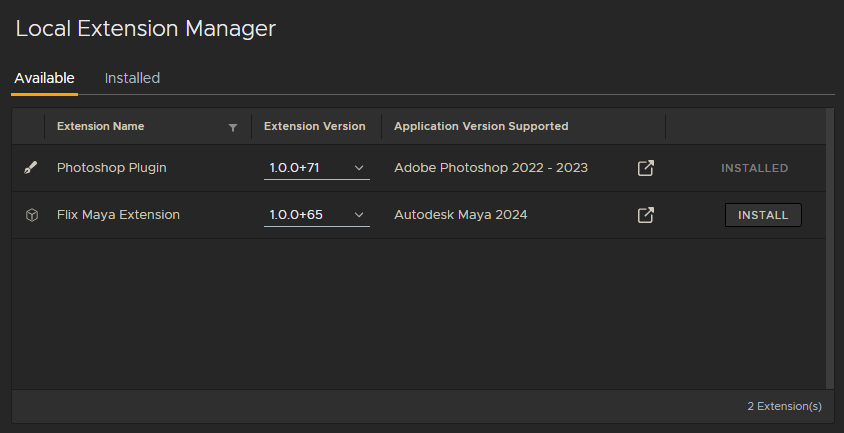Switch to the Installed tab
The image size is (844, 433).
pyautogui.click(x=132, y=78)
